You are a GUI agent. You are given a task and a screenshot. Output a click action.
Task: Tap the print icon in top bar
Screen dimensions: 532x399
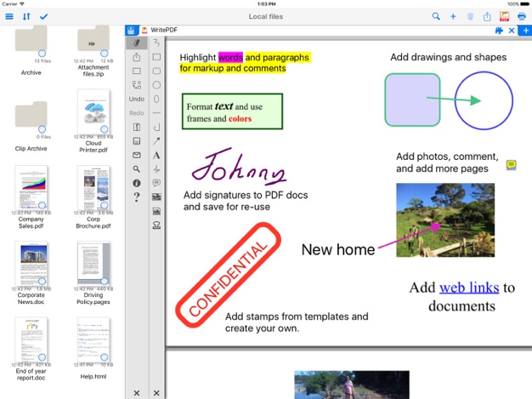point(522,16)
